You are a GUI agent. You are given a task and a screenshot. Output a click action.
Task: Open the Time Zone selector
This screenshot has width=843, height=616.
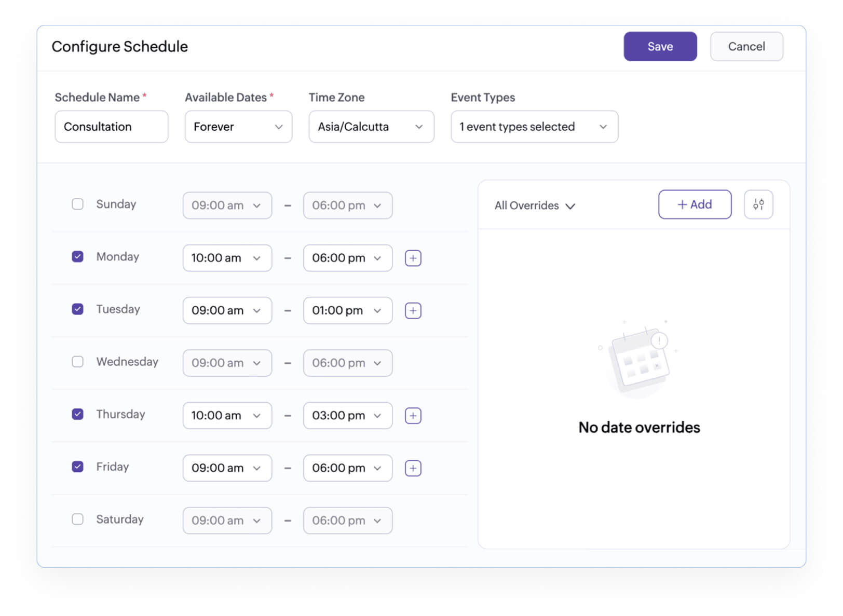[x=371, y=127]
